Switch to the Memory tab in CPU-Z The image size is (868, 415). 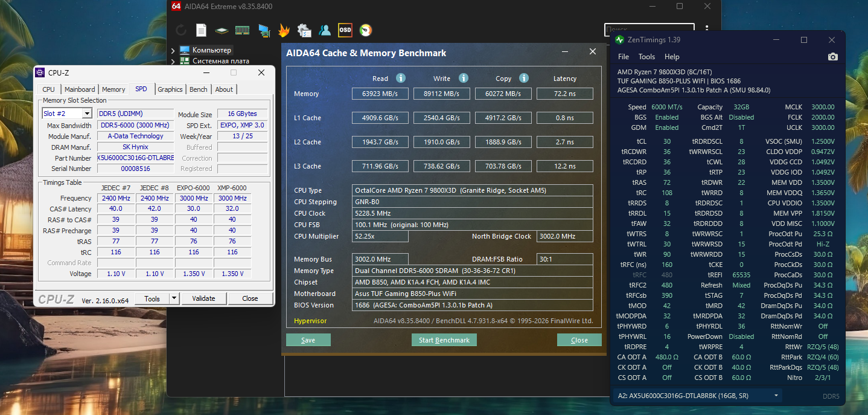(113, 89)
